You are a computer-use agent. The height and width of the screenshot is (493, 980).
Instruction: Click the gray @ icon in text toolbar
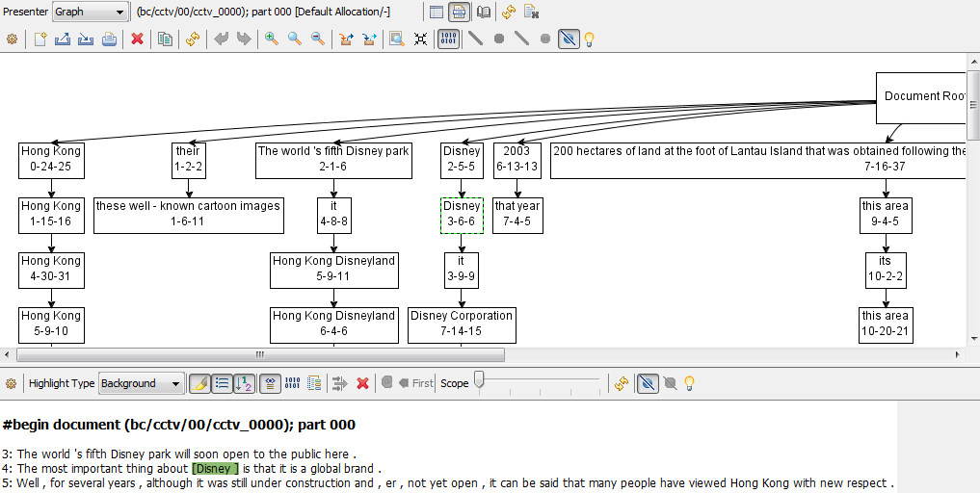(386, 381)
